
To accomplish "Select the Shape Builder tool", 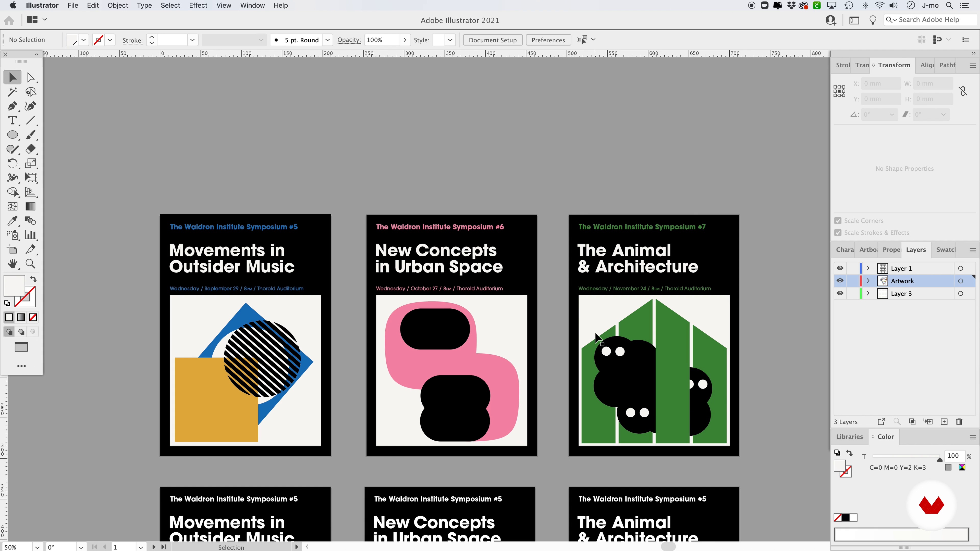I will 13,192.
